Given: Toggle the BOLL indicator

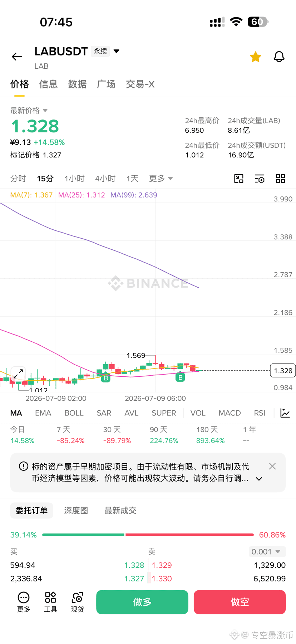Looking at the screenshot, I should 74,413.
